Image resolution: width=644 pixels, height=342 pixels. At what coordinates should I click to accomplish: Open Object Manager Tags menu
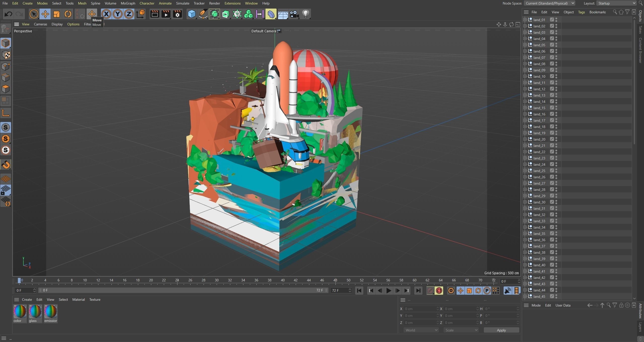(581, 12)
